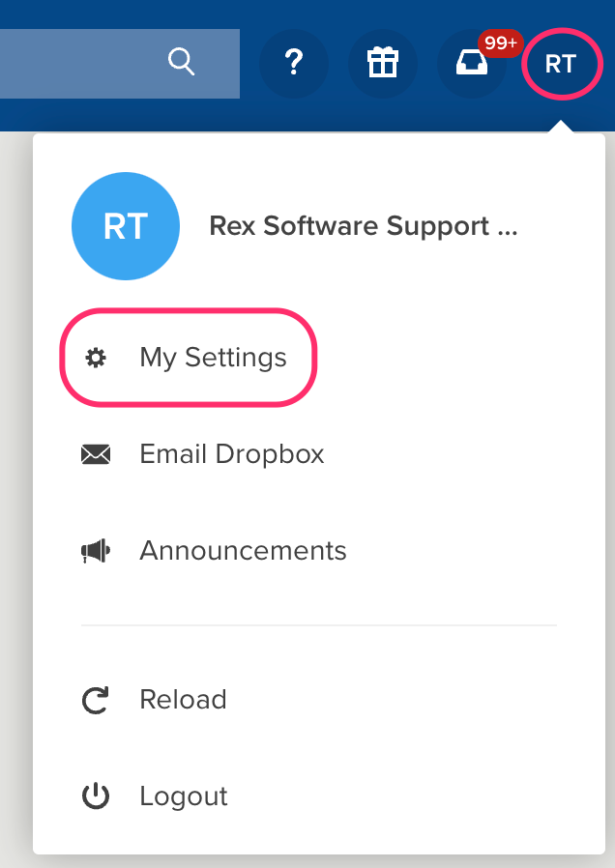Click the menu's pointer arrow under RT
615x868 pixels.
point(561,127)
